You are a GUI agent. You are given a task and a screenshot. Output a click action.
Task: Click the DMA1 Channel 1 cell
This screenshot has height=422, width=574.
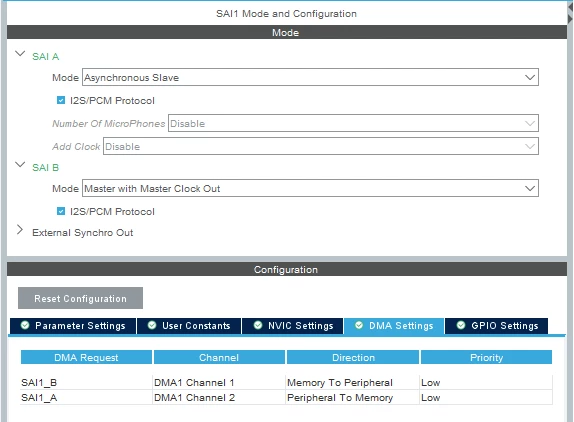219,382
